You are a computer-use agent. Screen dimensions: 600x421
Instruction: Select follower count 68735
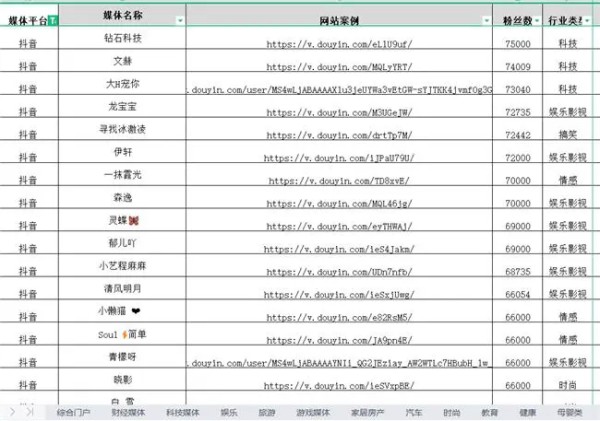tap(518, 272)
